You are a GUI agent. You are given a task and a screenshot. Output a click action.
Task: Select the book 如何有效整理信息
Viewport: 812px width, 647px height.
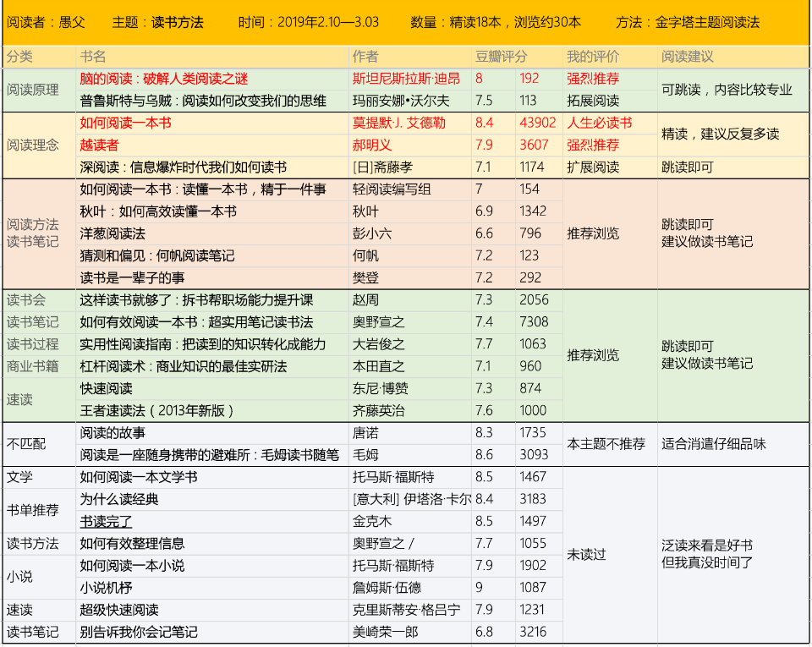pyautogui.click(x=132, y=544)
